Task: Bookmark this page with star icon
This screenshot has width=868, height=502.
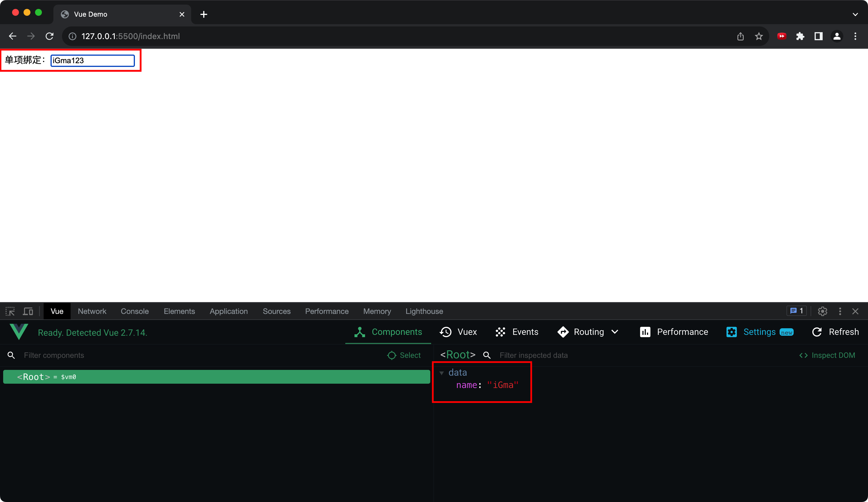Action: click(759, 36)
